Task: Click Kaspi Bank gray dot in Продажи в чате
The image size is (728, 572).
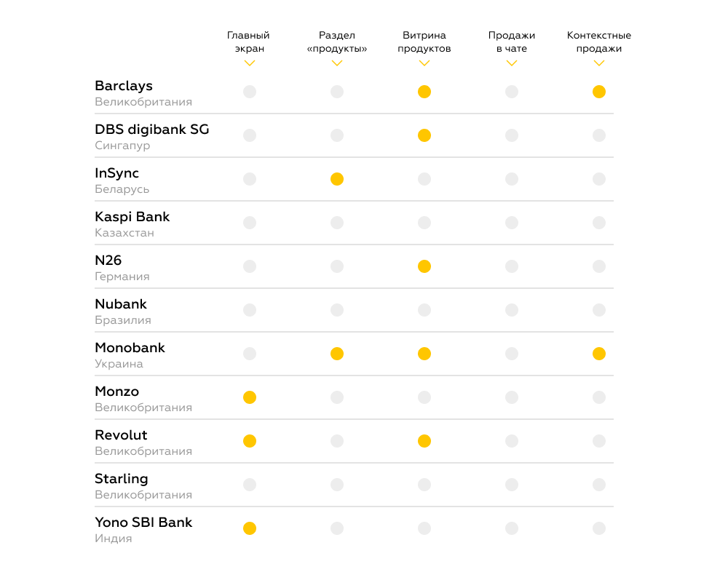Action: 512,223
